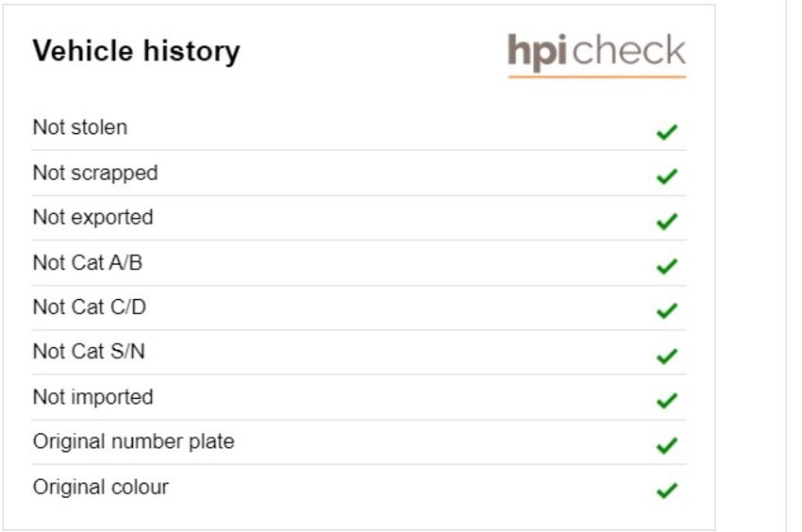Click the green checkmark for Not imported
802x532 pixels.
tap(667, 401)
